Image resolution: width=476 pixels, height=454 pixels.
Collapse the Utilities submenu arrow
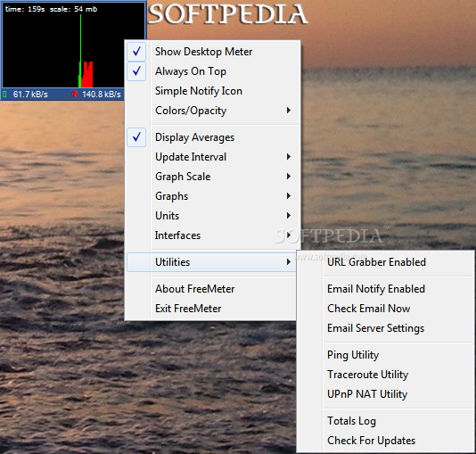point(289,261)
